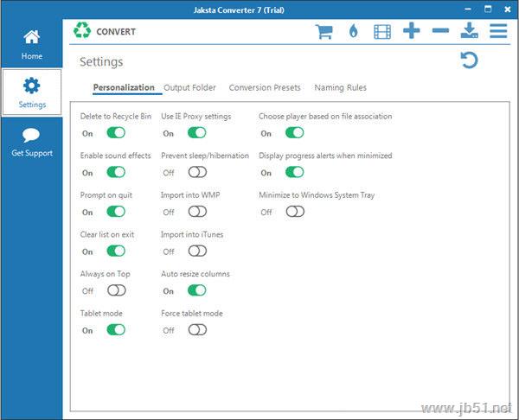Toggle Use IE Proxy settings switch
The image size is (519, 420).
(197, 133)
